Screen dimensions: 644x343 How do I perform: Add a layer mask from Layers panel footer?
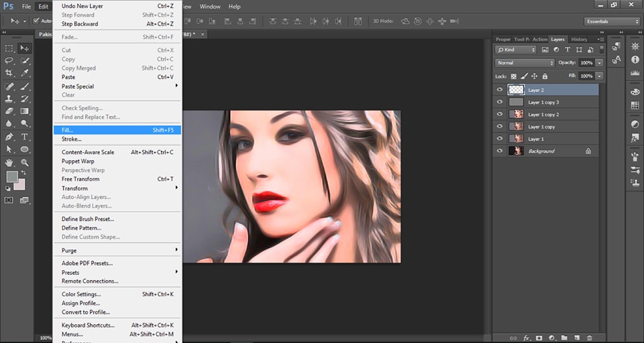[x=539, y=338]
